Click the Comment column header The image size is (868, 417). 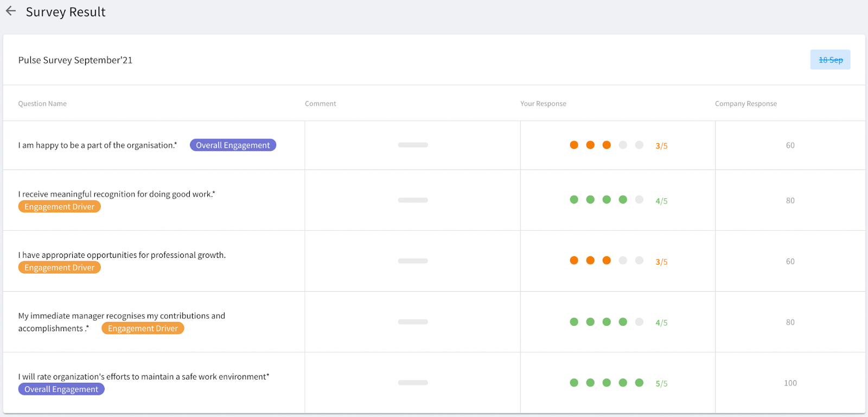pos(321,104)
